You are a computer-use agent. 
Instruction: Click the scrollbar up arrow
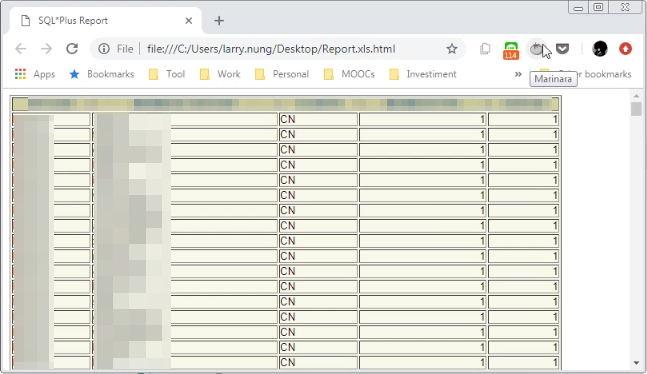tap(636, 96)
